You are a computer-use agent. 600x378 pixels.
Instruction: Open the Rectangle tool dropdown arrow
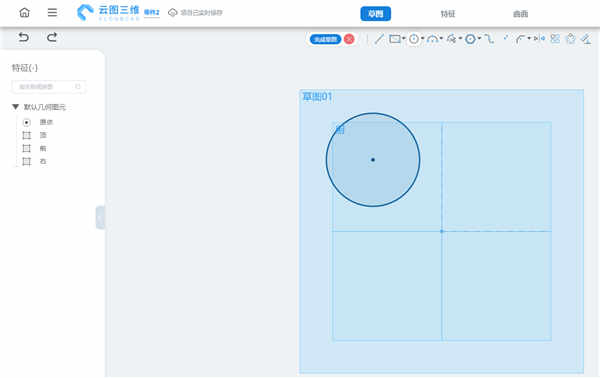click(404, 38)
